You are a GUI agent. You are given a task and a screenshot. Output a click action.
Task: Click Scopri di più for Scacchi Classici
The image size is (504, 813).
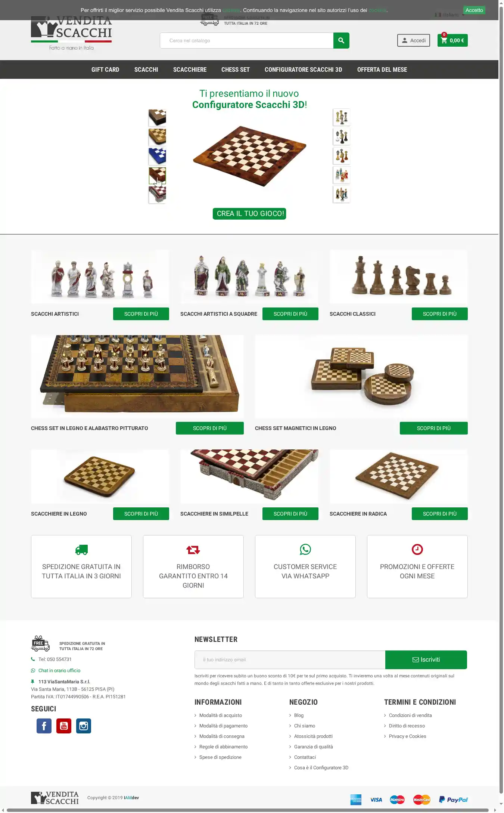[x=440, y=314]
